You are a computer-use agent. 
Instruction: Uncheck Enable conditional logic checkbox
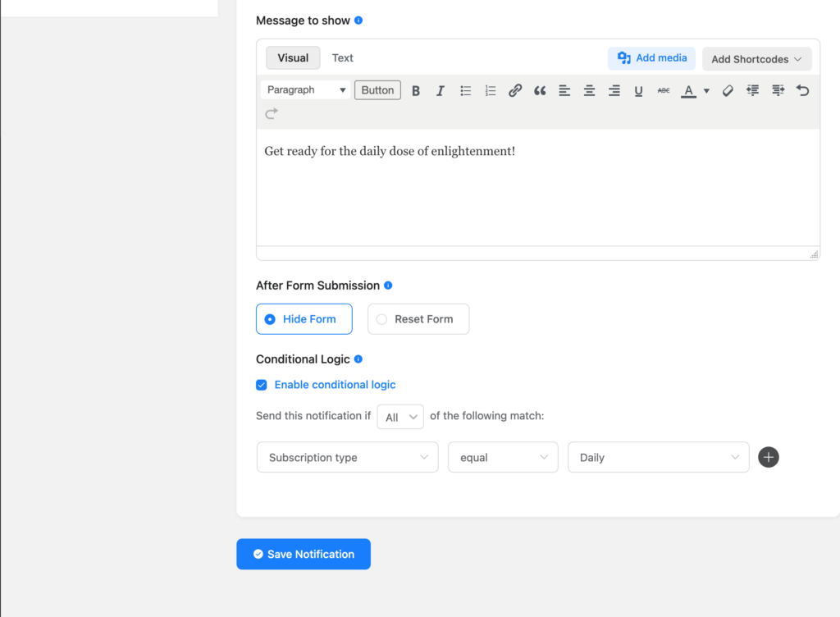point(262,385)
